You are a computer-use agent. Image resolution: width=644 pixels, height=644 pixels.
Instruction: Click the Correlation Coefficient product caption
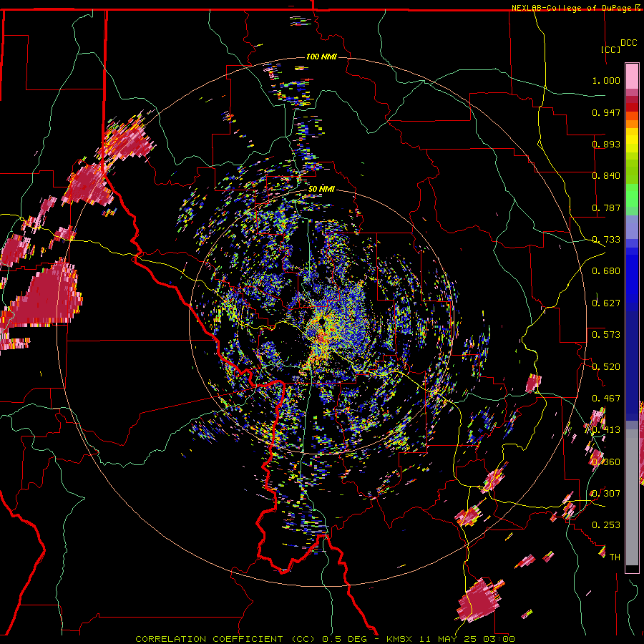tap(325, 639)
